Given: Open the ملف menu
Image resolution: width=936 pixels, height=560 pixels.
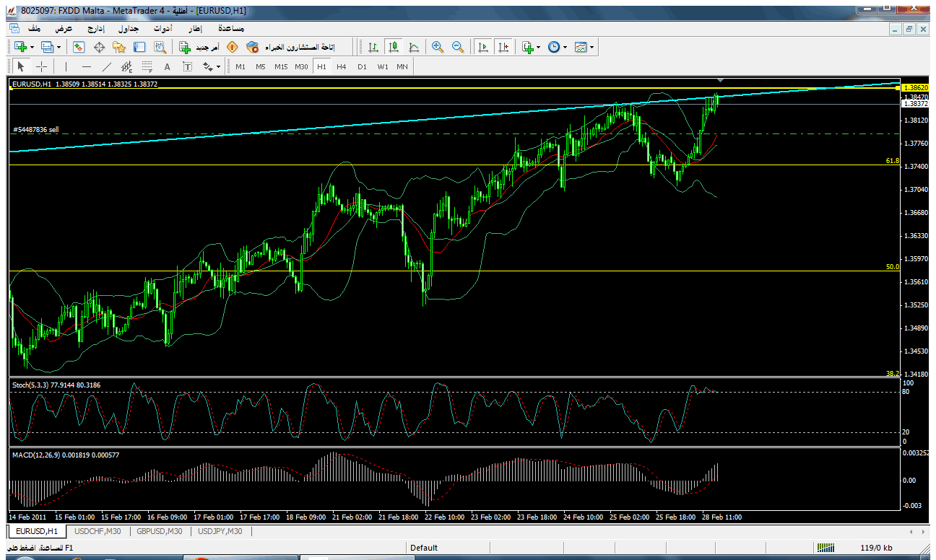Looking at the screenshot, I should [35, 28].
